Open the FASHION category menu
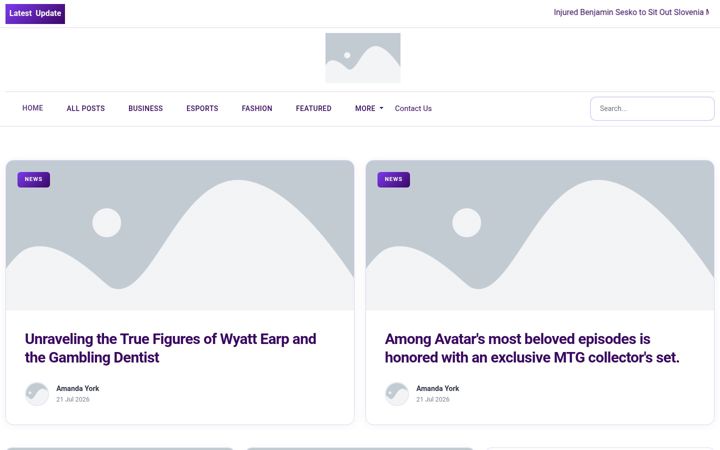This screenshot has width=720, height=450. 257,108
